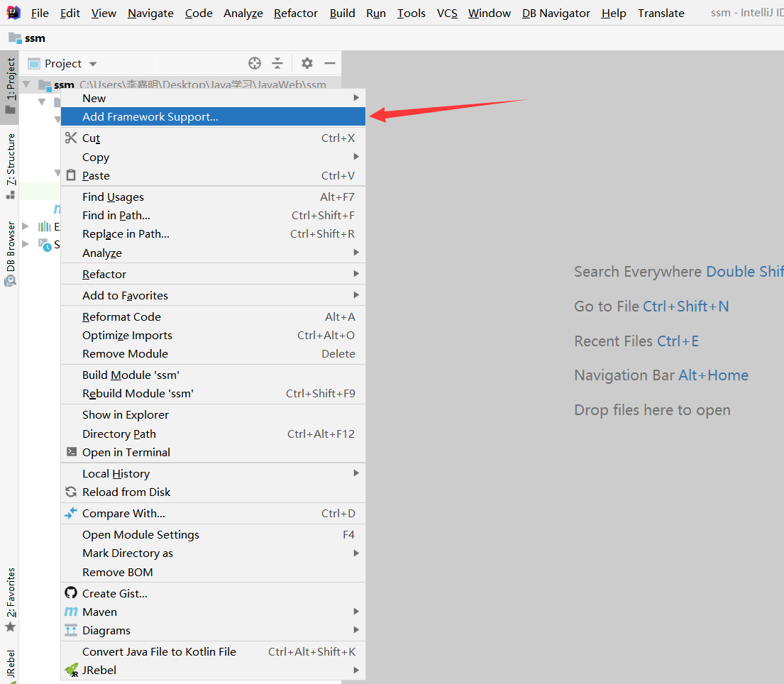Expand the Scratches tree node arrow
The image size is (784, 684).
[x=26, y=245]
